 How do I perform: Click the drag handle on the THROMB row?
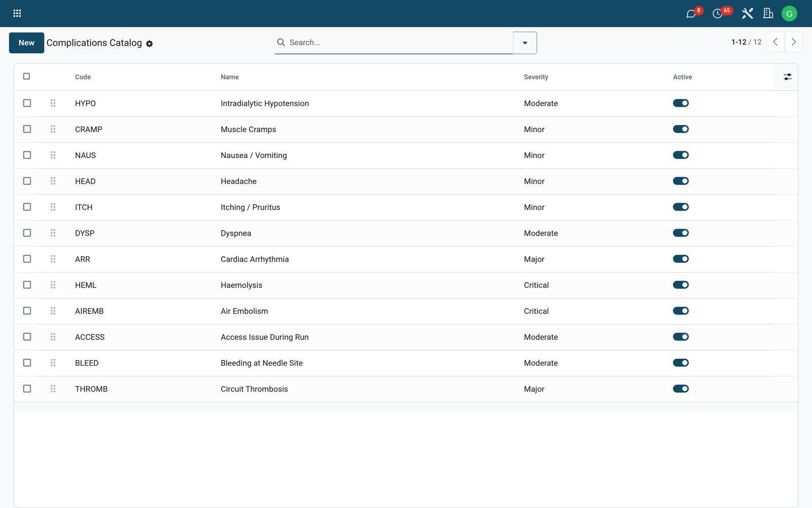(53, 389)
